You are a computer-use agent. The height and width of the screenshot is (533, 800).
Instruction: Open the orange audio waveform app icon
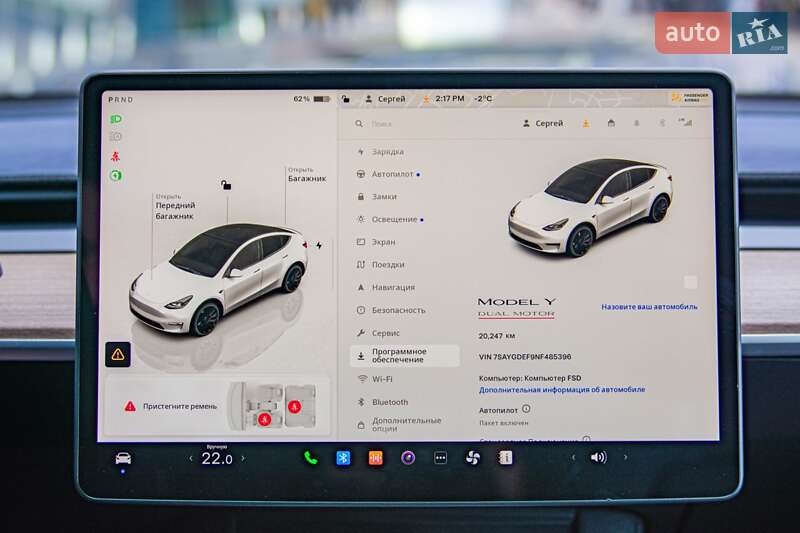click(x=376, y=458)
